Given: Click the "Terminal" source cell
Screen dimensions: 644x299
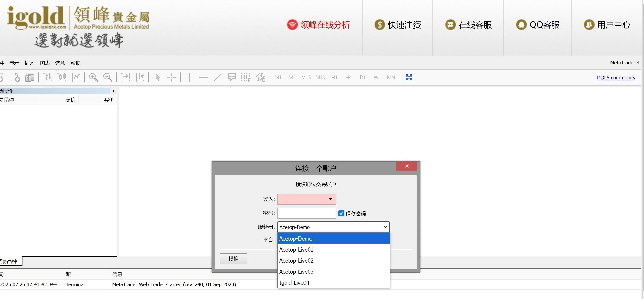Looking at the screenshot, I should (75, 284).
